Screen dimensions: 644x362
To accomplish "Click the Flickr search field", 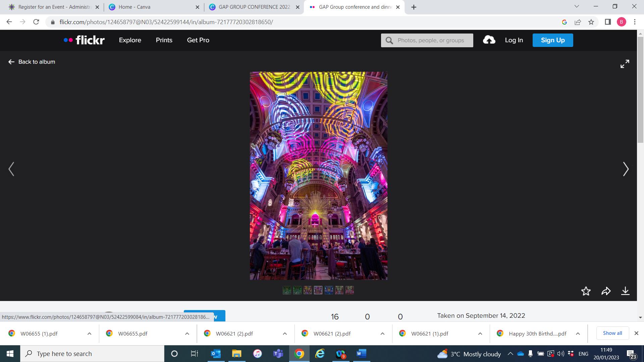I will (431, 40).
